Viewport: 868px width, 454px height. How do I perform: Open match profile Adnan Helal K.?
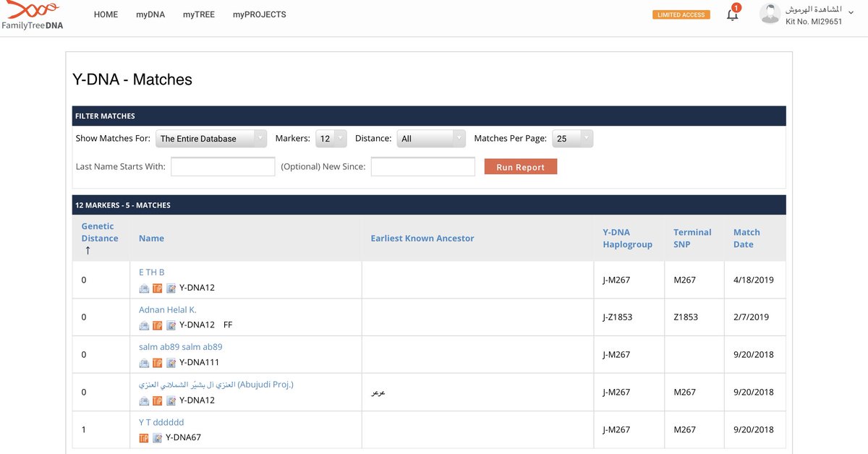[168, 310]
